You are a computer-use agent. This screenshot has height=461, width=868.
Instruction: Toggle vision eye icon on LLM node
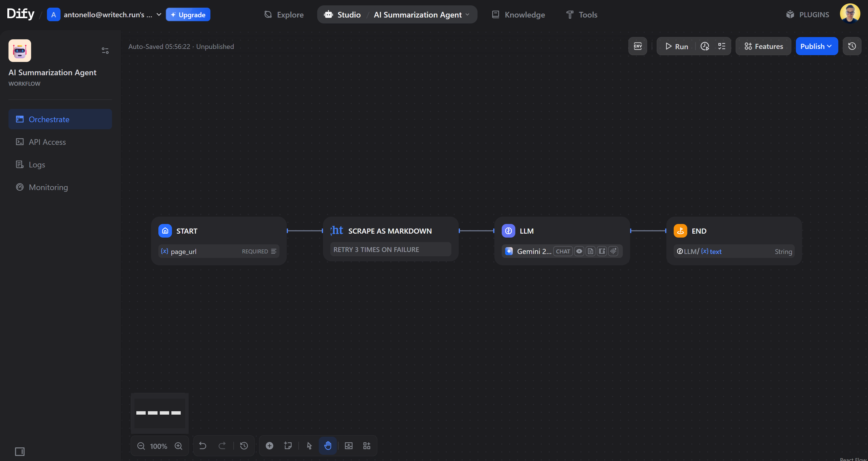(579, 251)
